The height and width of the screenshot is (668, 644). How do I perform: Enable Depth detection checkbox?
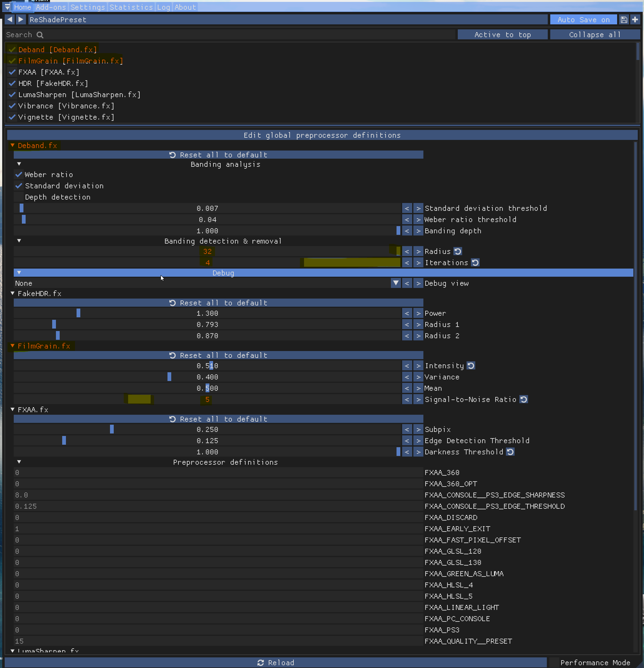[19, 197]
